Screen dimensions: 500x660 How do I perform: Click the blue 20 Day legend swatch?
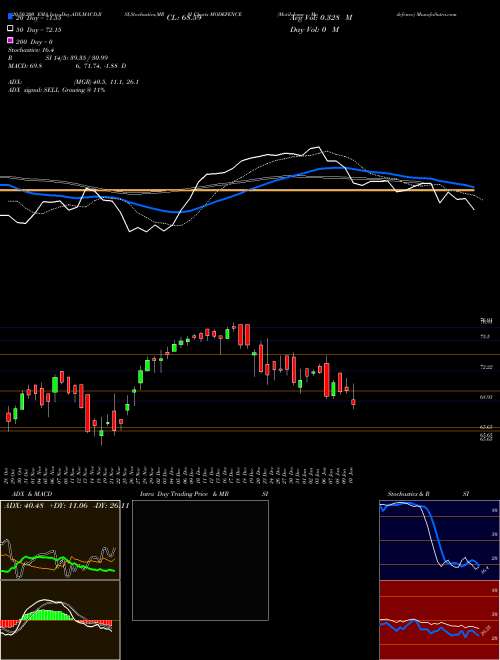pyautogui.click(x=10, y=17)
